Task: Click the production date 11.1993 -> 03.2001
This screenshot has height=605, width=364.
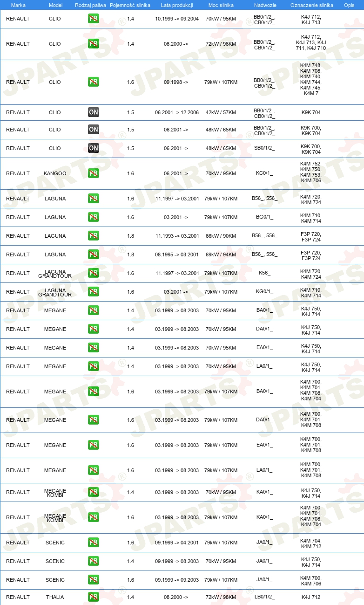Action: click(x=177, y=236)
